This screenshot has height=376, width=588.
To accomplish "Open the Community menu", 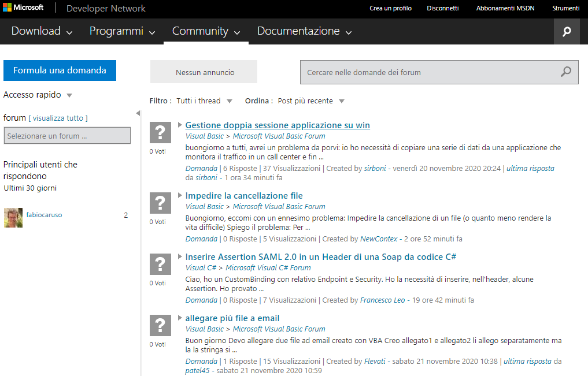I will point(206,31).
